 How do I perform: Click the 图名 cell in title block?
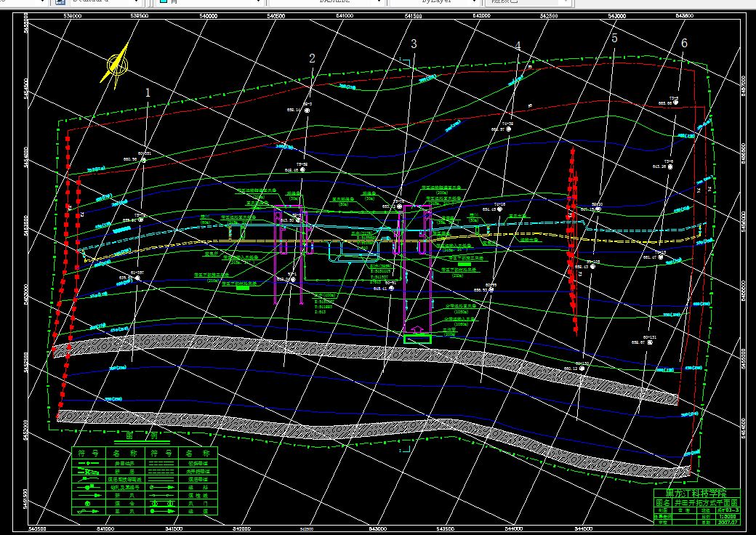[663, 503]
